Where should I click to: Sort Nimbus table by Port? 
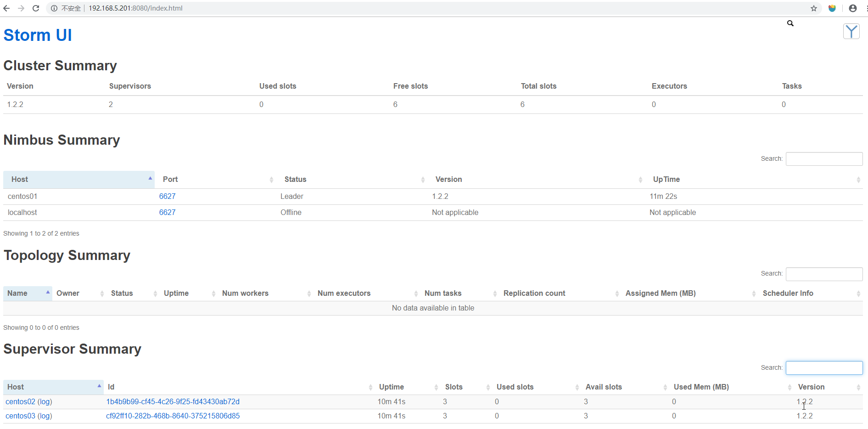(215, 180)
